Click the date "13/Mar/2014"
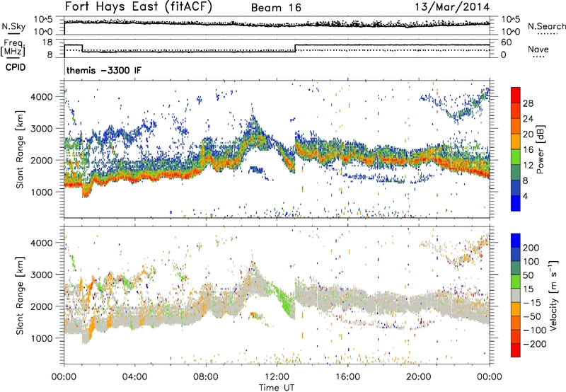 452,7
